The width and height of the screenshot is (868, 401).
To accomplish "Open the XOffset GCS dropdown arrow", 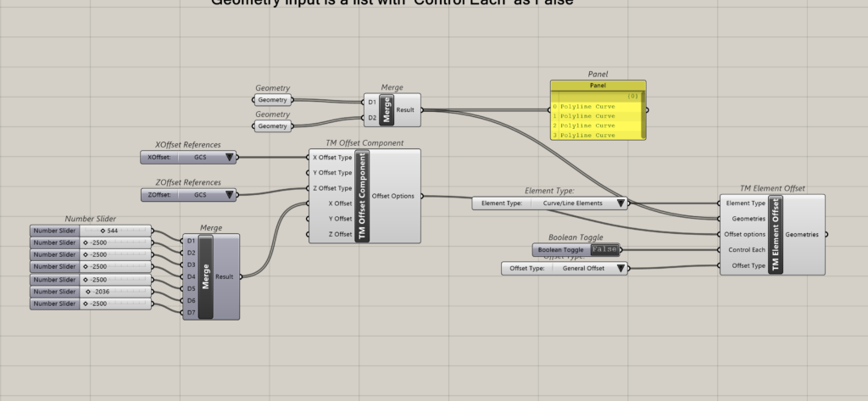I will 228,157.
